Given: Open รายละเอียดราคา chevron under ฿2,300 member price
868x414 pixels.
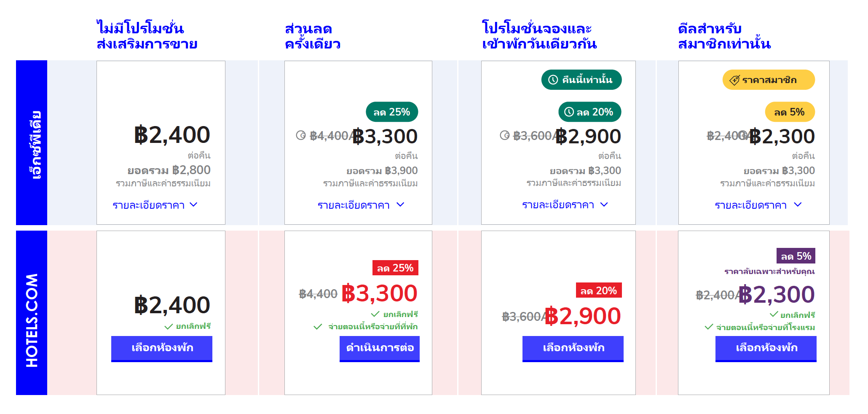Looking at the screenshot, I should [x=798, y=204].
